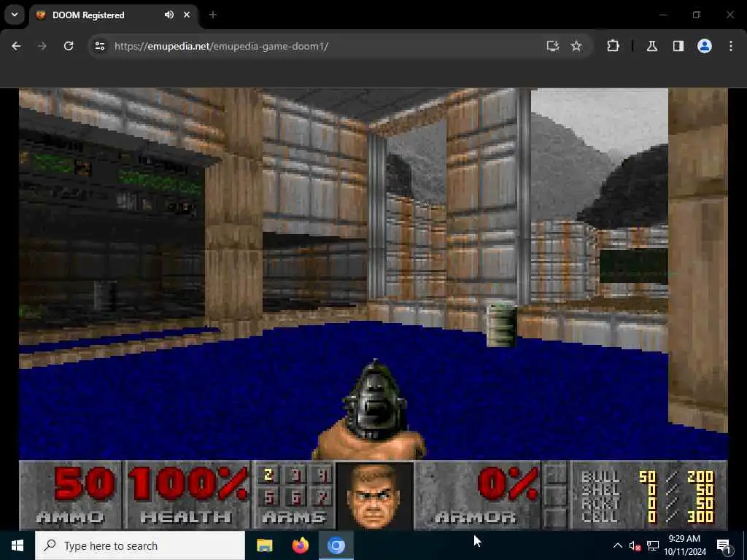Viewport: 747px width, 560px height.
Task: Click arms slot number 6
Action: coord(295,498)
